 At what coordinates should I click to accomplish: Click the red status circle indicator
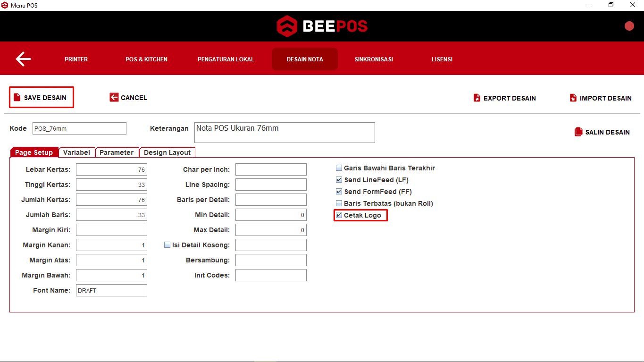(x=629, y=26)
